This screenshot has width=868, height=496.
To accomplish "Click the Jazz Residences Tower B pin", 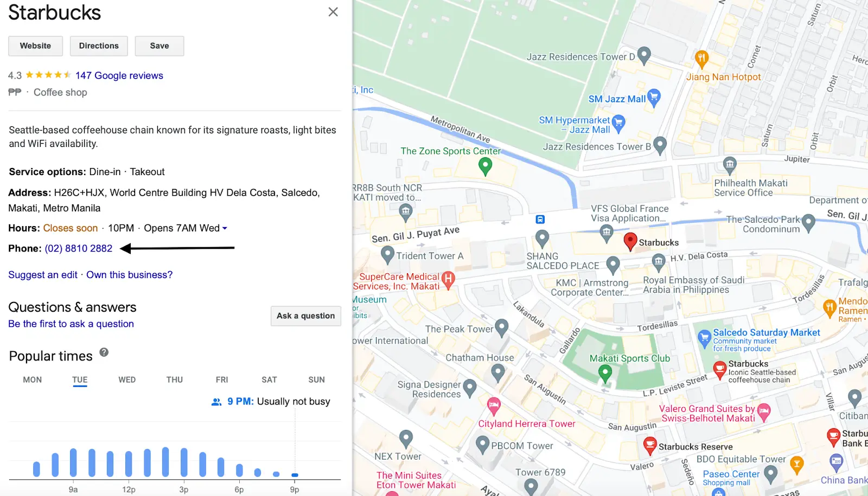I will (660, 145).
